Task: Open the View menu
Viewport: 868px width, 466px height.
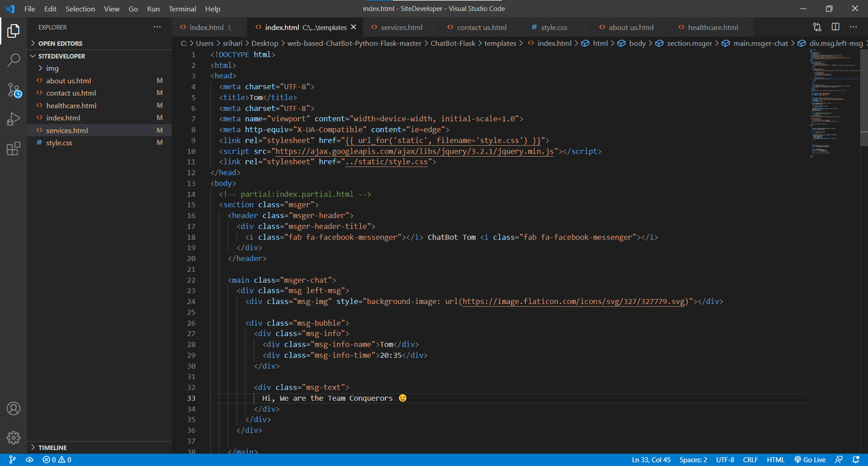Action: [112, 9]
